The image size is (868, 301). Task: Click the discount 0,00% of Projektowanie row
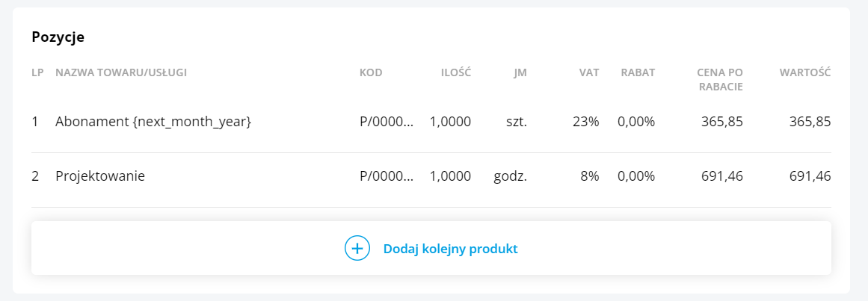pos(636,176)
